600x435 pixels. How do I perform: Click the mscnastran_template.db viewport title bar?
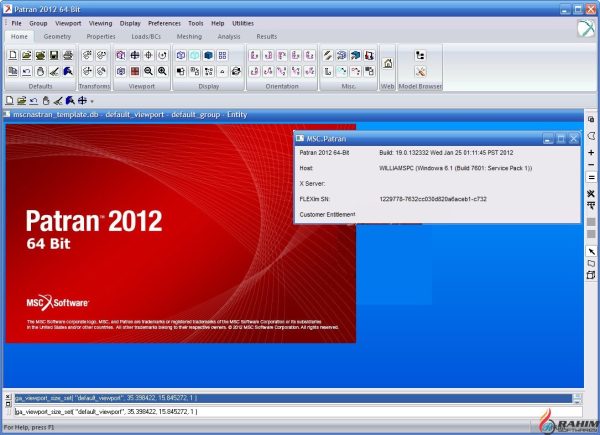coord(293,115)
